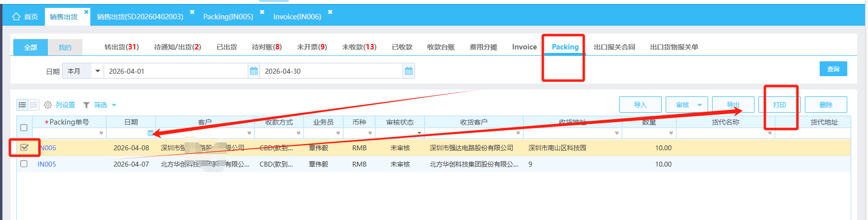Expand the 筛选 dropdown arrow
Viewport: 868px width, 220px height.
coord(114,105)
